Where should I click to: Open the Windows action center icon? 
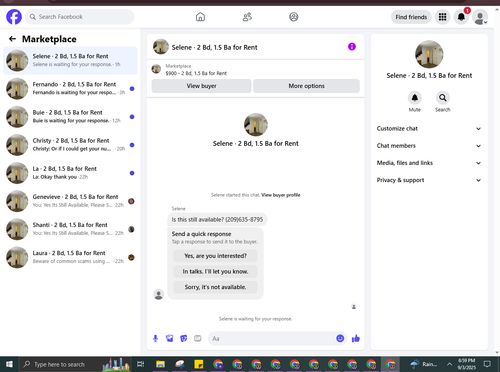click(487, 364)
